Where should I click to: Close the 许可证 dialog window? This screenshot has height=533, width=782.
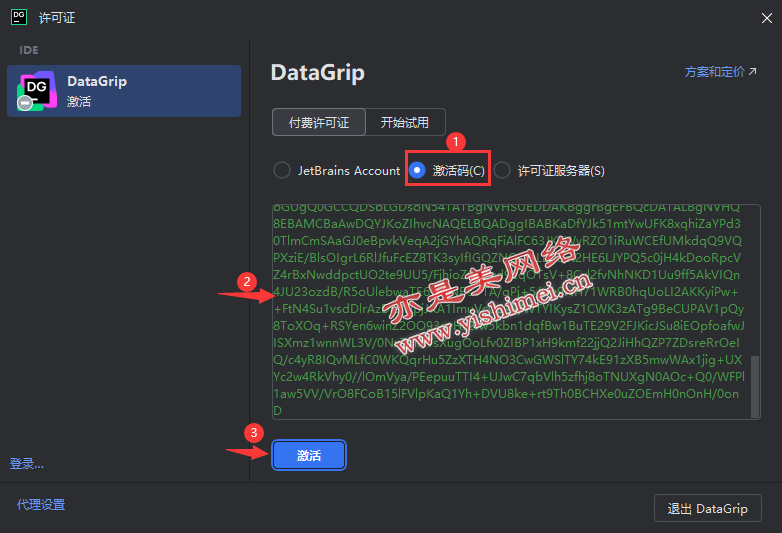(767, 18)
